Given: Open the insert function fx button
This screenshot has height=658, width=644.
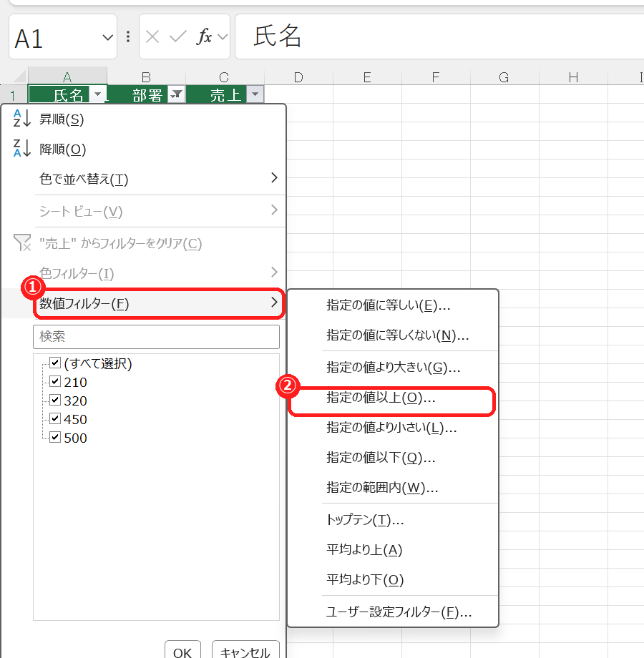Looking at the screenshot, I should point(204,37).
